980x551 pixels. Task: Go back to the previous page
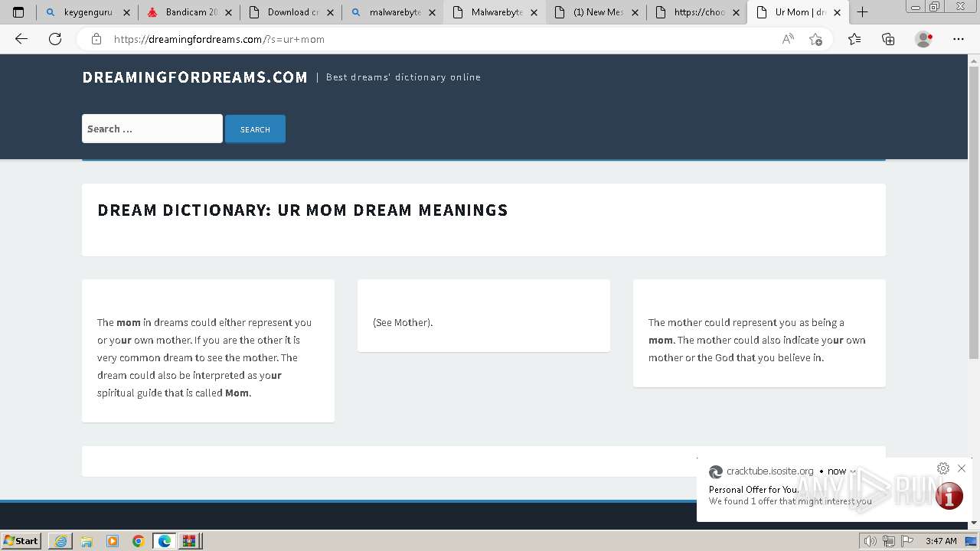[x=21, y=39]
